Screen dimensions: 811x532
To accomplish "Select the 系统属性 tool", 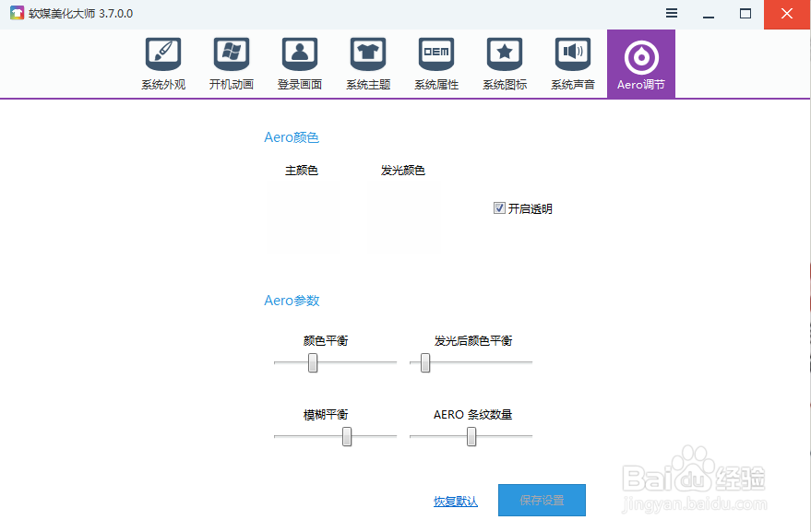I will [435, 62].
